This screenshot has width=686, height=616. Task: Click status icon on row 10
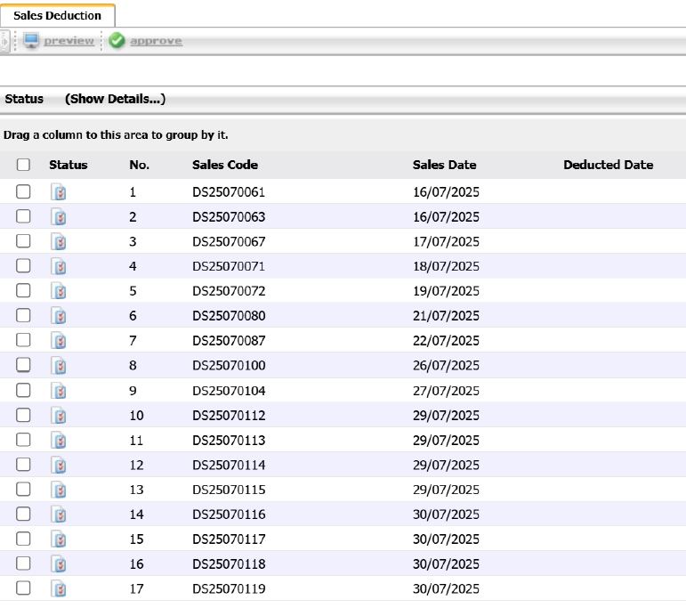point(59,415)
